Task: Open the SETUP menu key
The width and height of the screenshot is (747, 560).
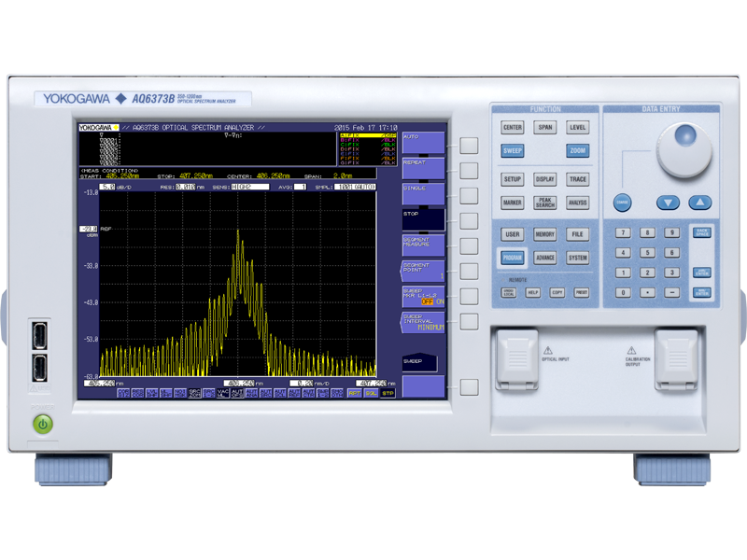Action: pos(514,179)
